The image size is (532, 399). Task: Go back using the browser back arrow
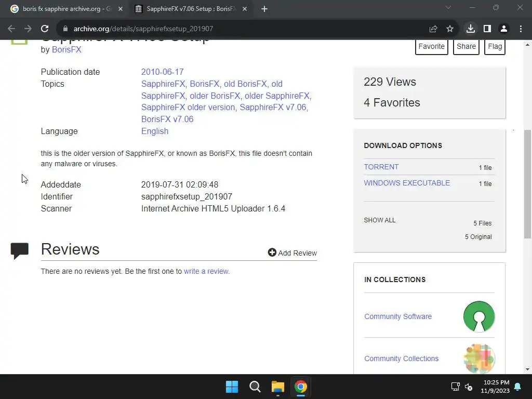coord(11,29)
